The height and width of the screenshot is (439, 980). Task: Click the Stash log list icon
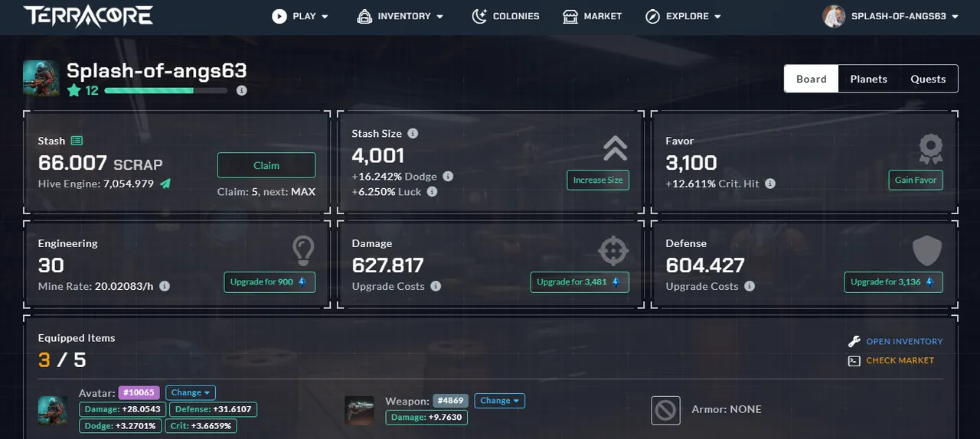(77, 141)
